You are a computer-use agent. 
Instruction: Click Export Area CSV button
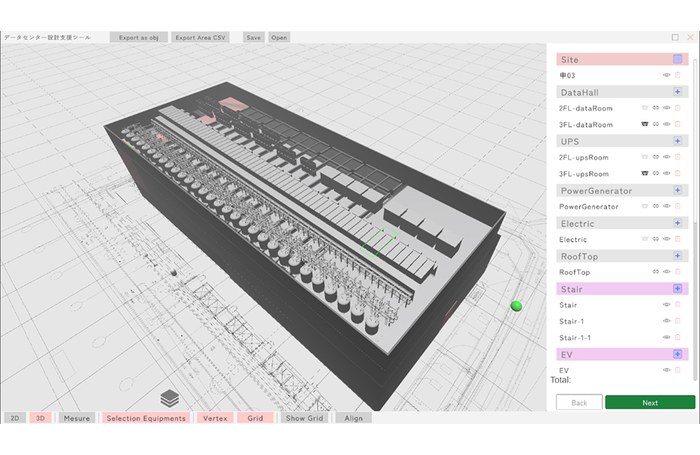click(x=200, y=38)
